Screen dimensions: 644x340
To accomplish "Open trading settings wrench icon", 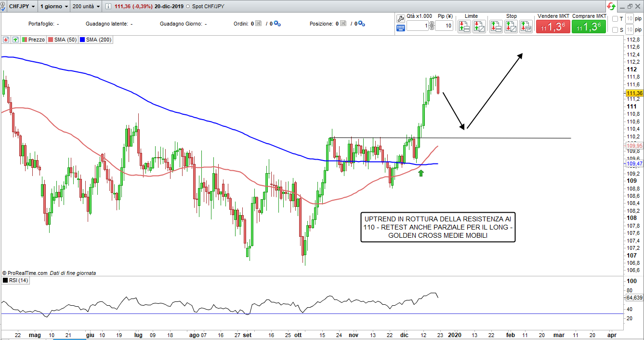I will pyautogui.click(x=401, y=18).
